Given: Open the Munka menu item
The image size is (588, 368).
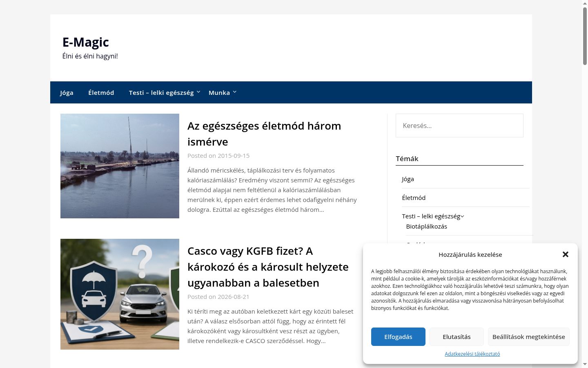Looking at the screenshot, I should (x=219, y=92).
